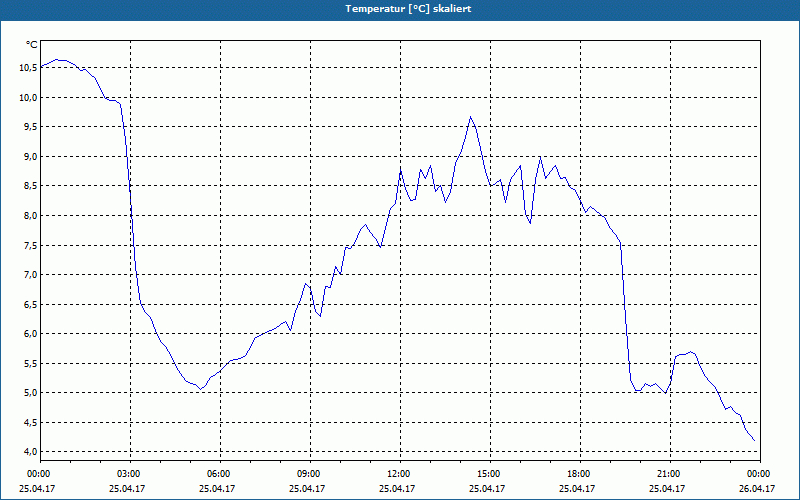The height and width of the screenshot is (500, 800).
Task: Select the 03:00 time axis label
Action: [x=130, y=474]
